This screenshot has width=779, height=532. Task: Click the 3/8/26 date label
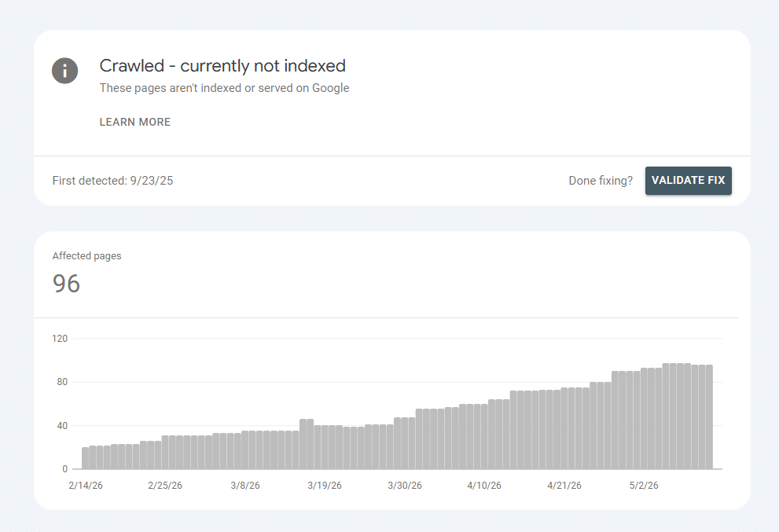coord(245,486)
